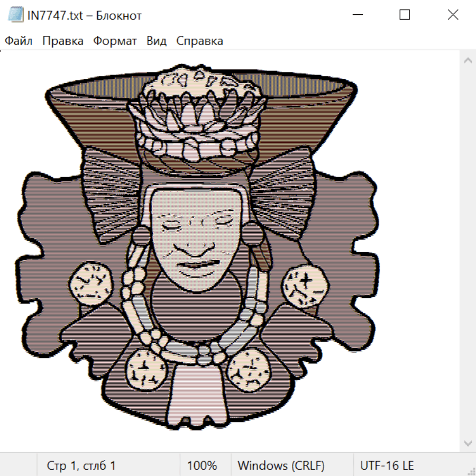Open the Правка menu
The width and height of the screenshot is (476, 476).
pos(62,41)
